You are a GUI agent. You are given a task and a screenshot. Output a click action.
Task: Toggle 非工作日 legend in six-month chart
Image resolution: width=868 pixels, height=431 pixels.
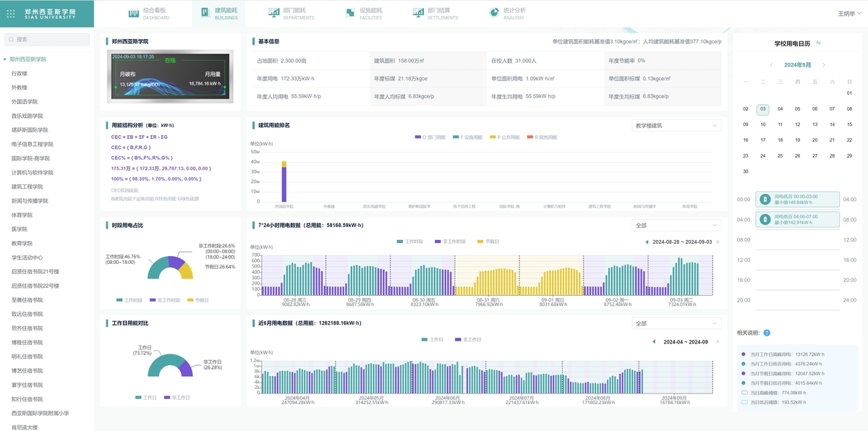click(468, 339)
